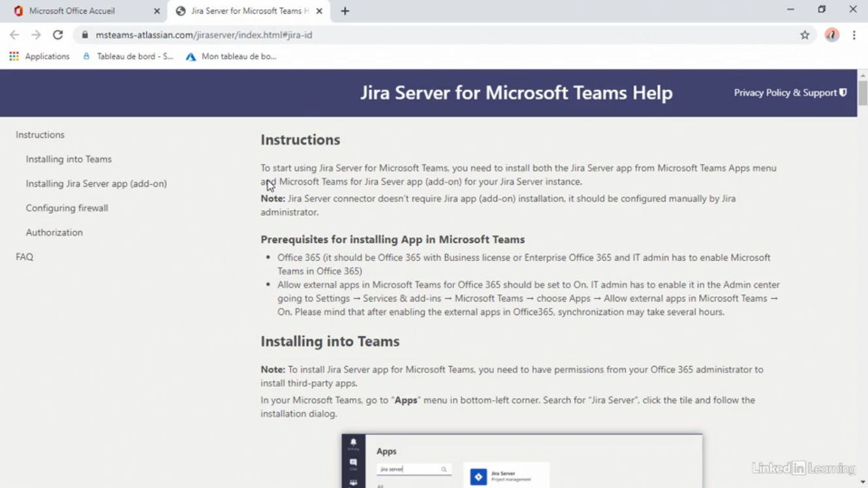Go to Installing into Teams sidebar link
This screenshot has width=868, height=488.
point(69,159)
